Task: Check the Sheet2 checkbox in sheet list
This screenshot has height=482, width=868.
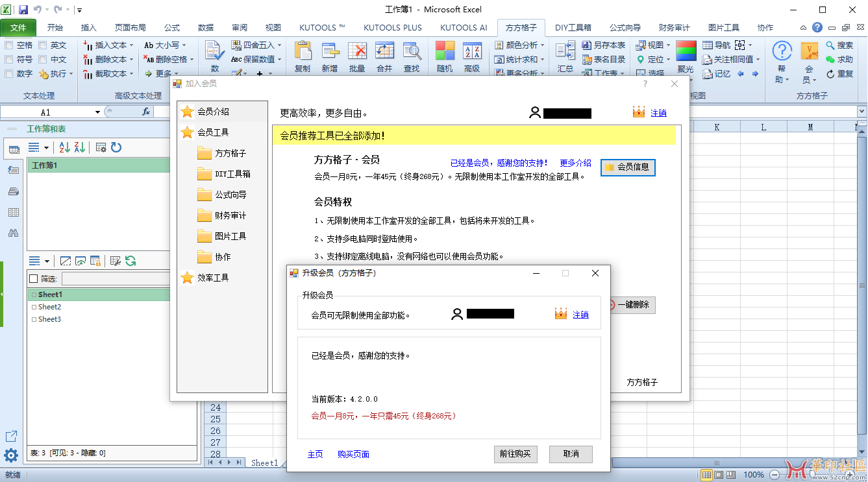Action: [x=34, y=306]
